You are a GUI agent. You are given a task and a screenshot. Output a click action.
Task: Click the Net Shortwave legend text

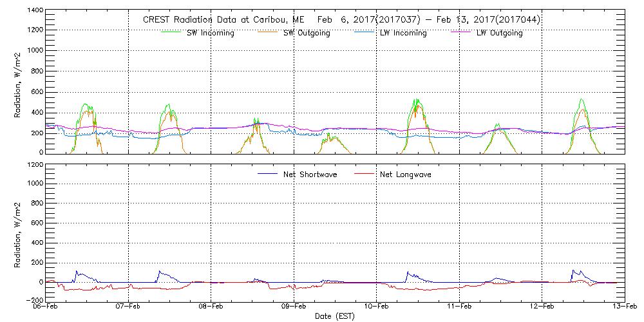(x=310, y=175)
